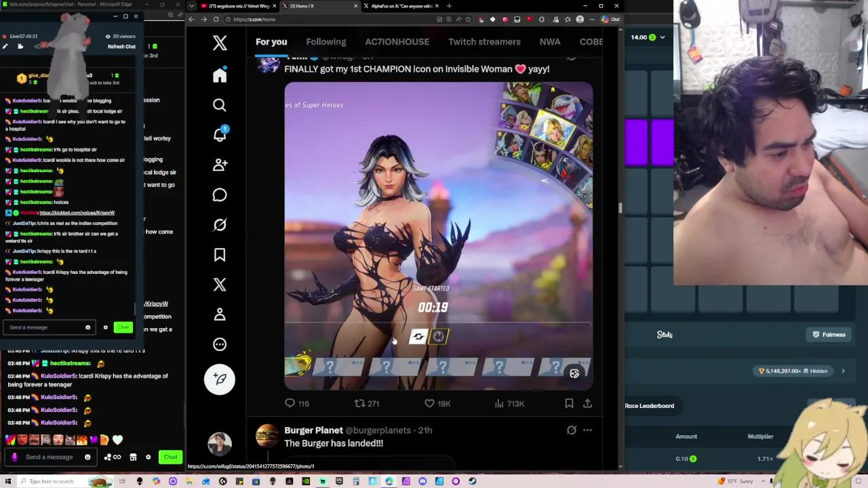Open settings gear beside lower Chat button

coord(148,457)
